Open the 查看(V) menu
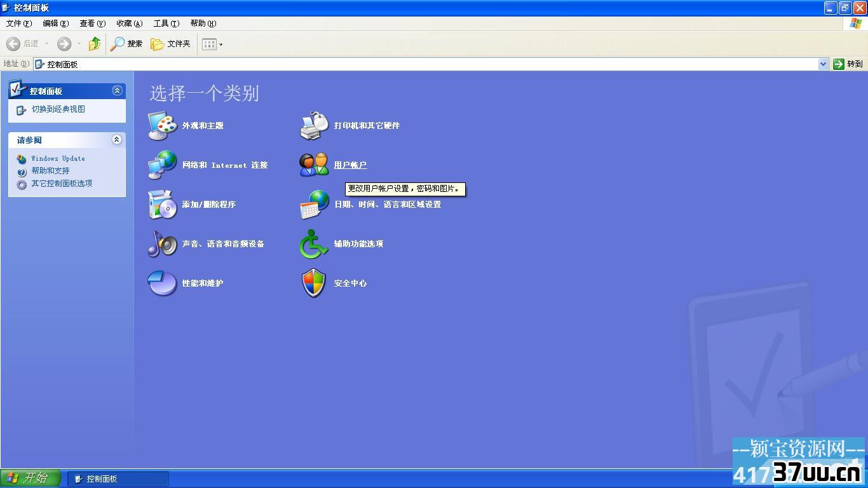Viewport: 868px width, 488px height. (93, 24)
